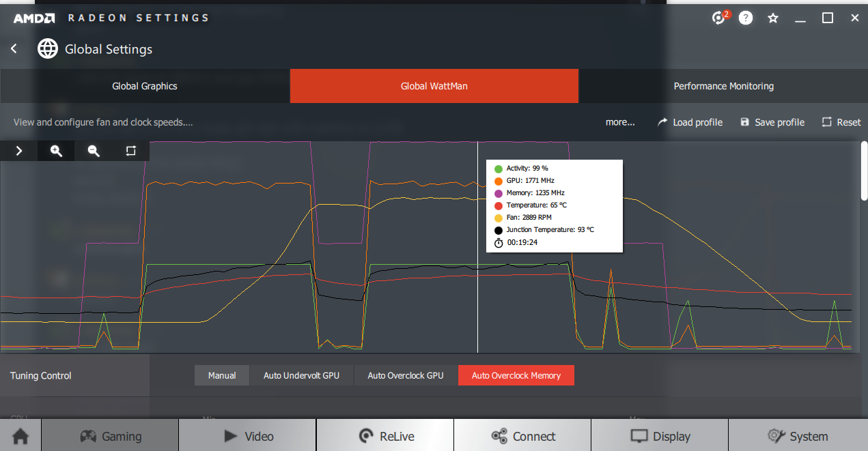Image resolution: width=868 pixels, height=451 pixels.
Task: Click the green Activity legend dot
Action: [499, 169]
